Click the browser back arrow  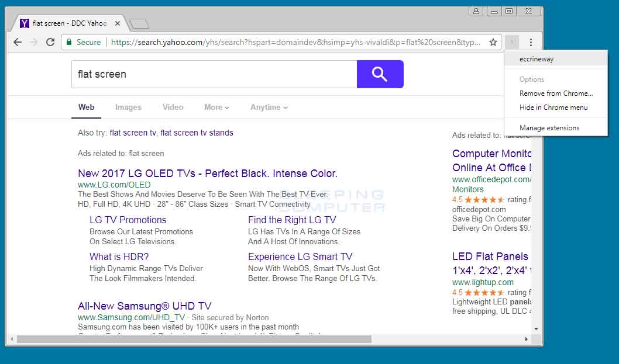pos(18,42)
